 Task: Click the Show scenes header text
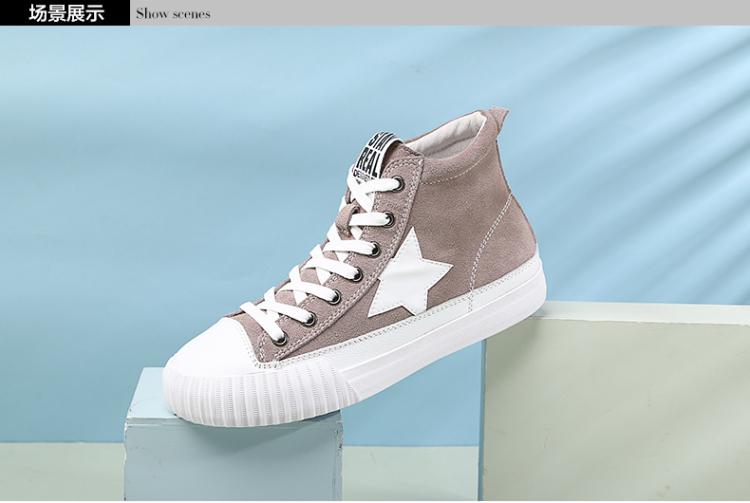(173, 14)
